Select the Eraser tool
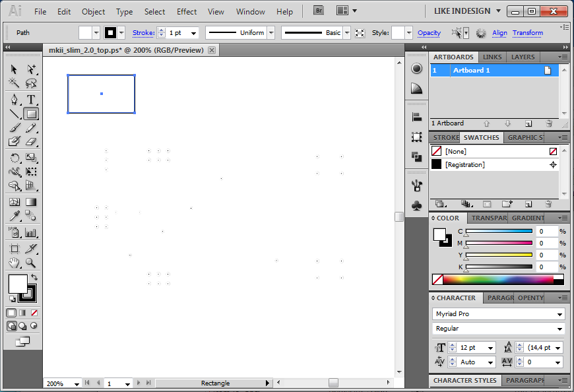The height and width of the screenshot is (392, 574). (31, 142)
